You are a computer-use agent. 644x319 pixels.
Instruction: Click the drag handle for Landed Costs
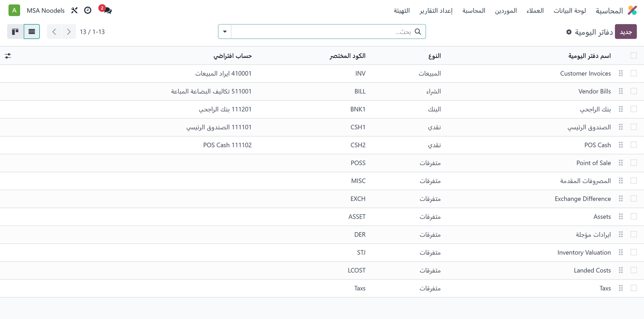click(621, 270)
